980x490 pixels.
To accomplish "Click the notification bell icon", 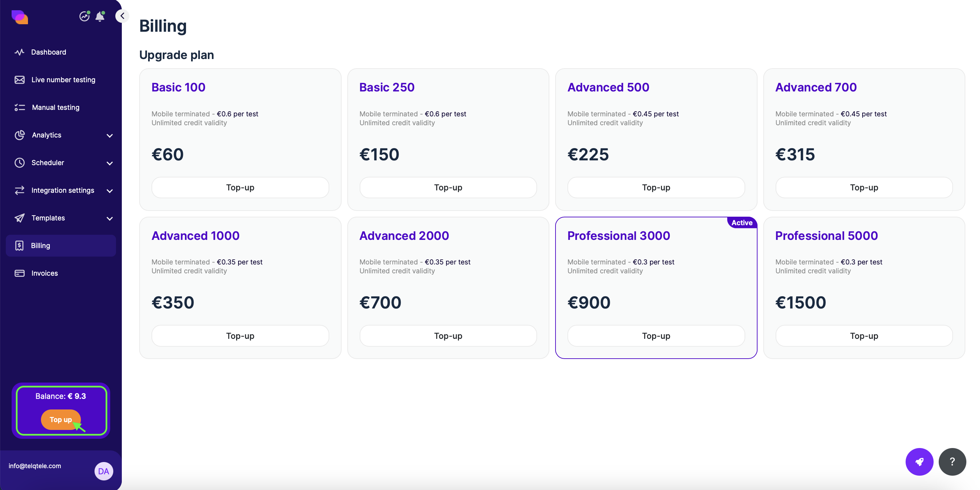I will (100, 16).
